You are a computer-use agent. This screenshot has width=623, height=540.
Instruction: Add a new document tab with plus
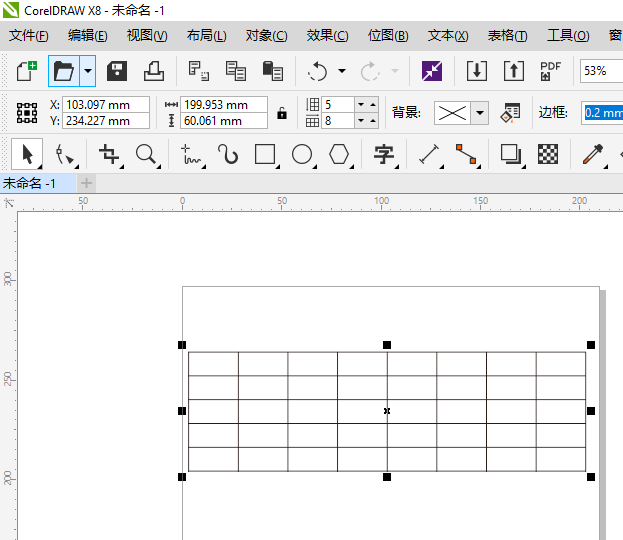coord(86,183)
